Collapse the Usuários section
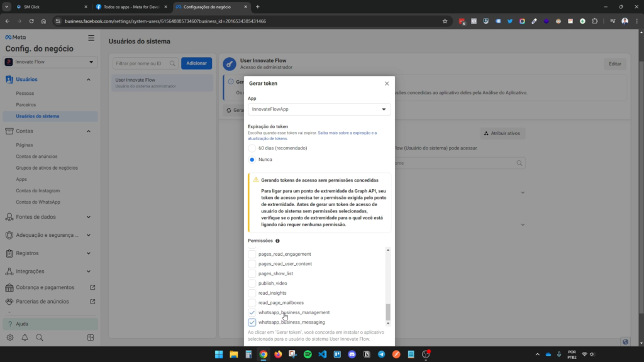This screenshot has height=362, width=644. (88, 80)
